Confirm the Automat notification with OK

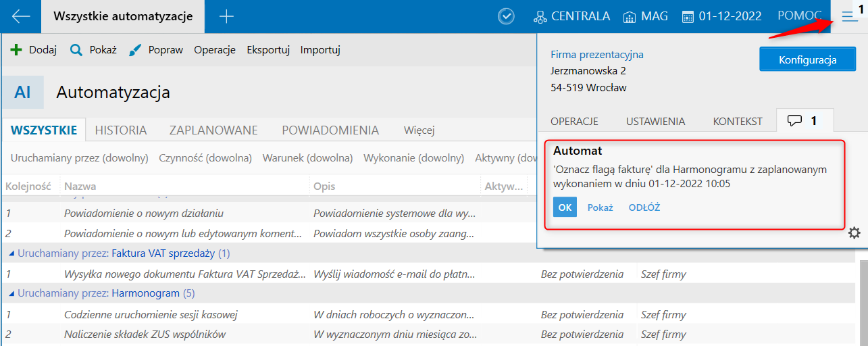coord(565,207)
